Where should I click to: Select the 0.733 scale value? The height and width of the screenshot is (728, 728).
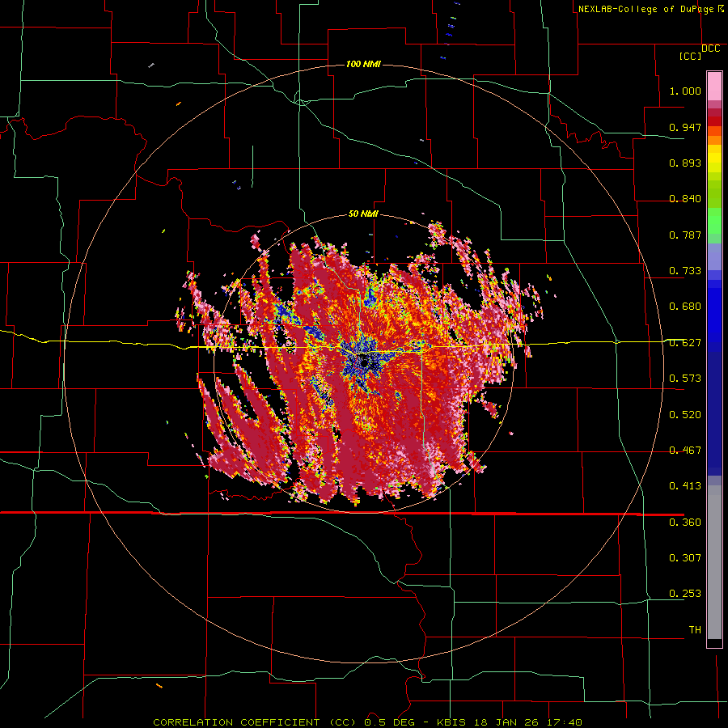click(685, 271)
